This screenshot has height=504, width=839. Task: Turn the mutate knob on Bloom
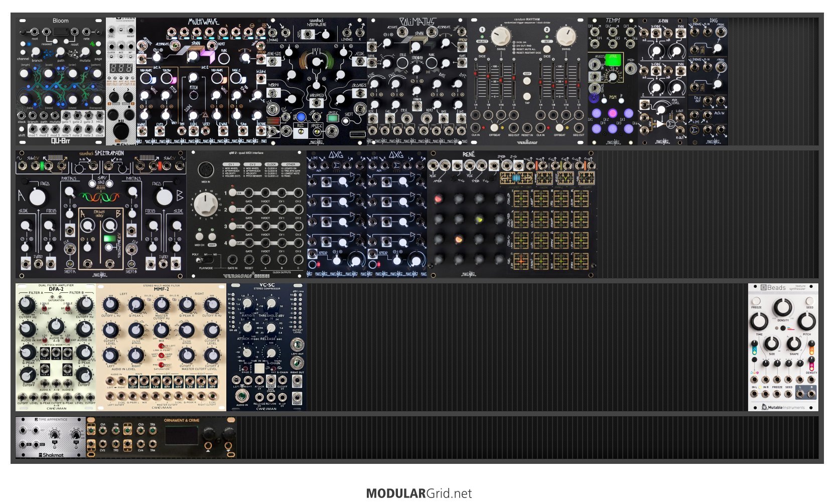(85, 52)
